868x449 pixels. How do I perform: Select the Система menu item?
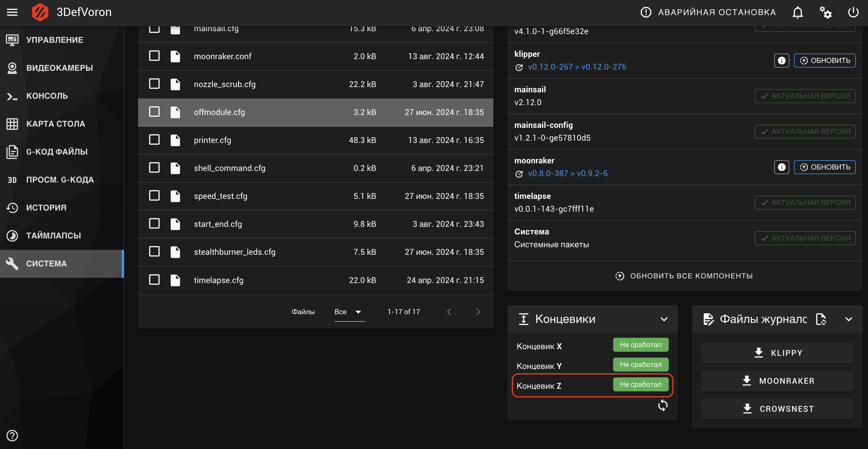coord(62,264)
